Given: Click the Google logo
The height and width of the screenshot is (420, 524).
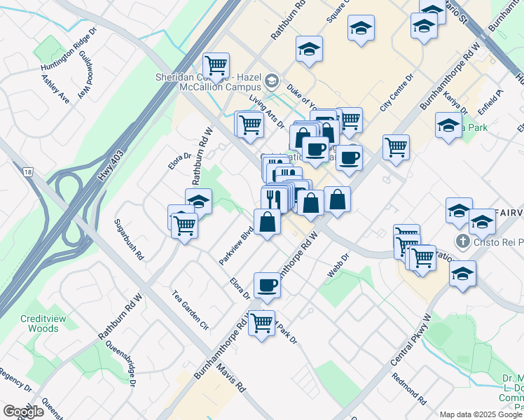Looking at the screenshot, I should coord(23,412).
